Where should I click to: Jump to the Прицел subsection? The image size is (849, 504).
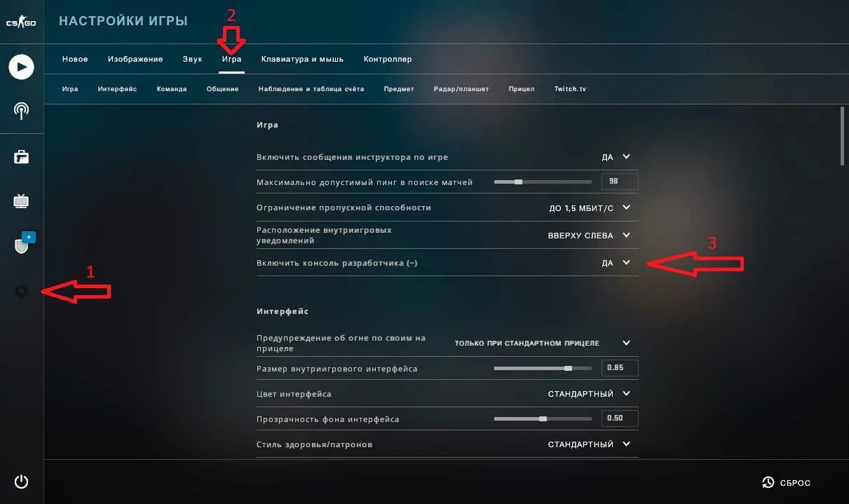tap(522, 89)
